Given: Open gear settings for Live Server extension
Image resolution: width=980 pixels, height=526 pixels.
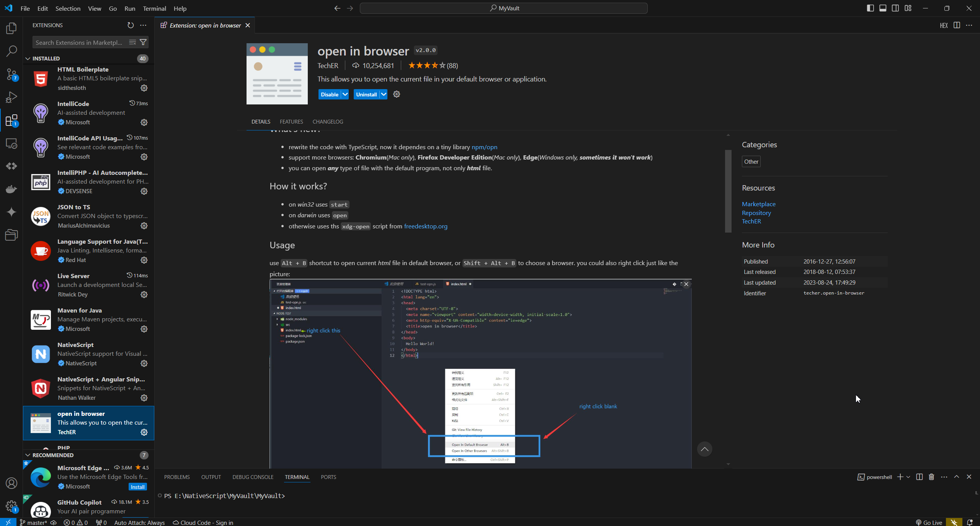Looking at the screenshot, I should coord(144,295).
